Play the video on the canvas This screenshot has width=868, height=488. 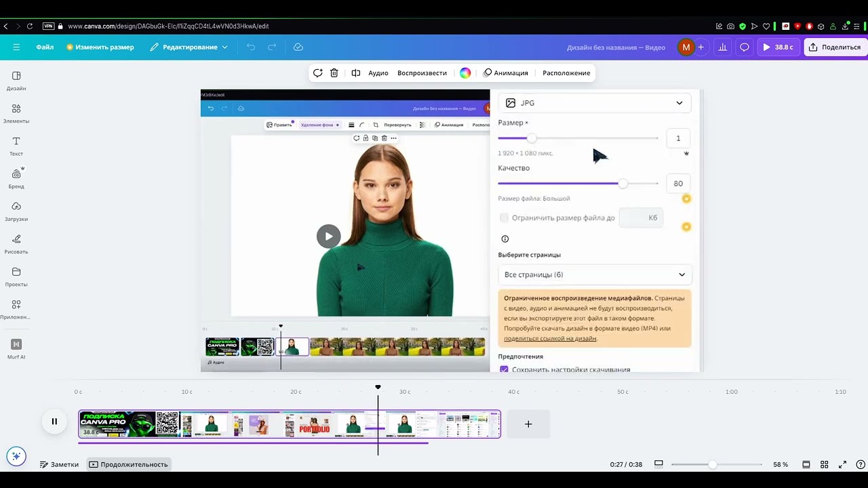coord(328,236)
